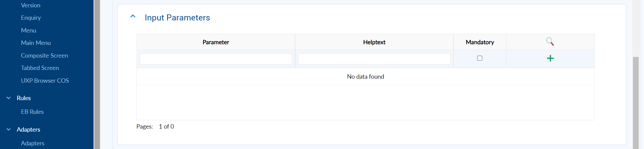This screenshot has height=149, width=644.
Task: Select UXP Browser COS item
Action: [x=45, y=81]
